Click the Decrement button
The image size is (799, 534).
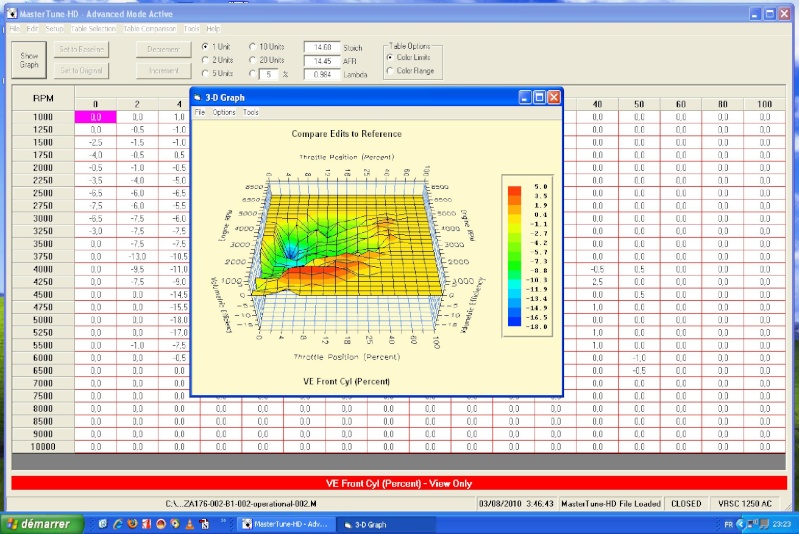(x=164, y=49)
